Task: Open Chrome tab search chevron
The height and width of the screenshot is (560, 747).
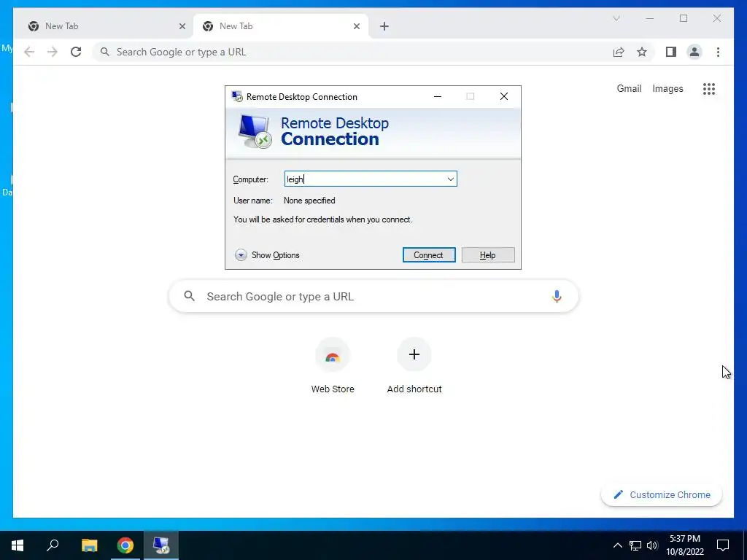Action: point(616,18)
